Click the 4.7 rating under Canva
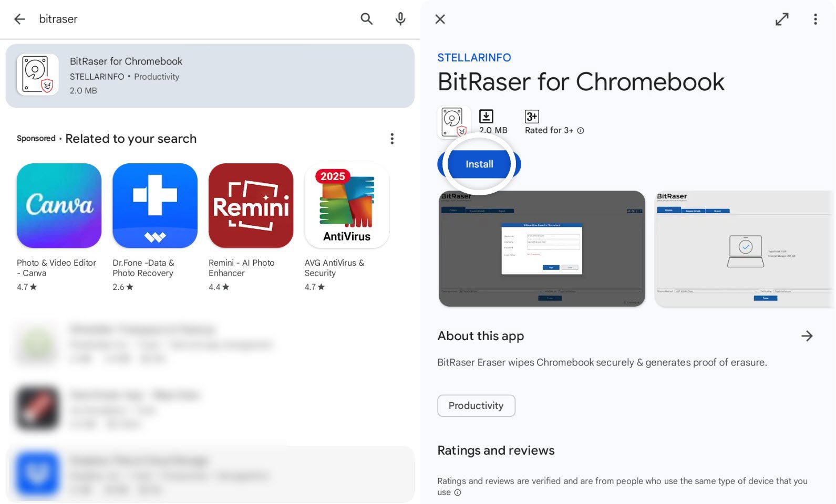The width and height of the screenshot is (836, 504). click(27, 287)
